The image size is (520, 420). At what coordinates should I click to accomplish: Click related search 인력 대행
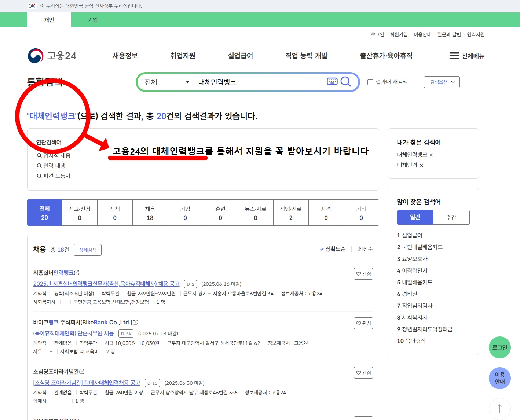coord(51,166)
